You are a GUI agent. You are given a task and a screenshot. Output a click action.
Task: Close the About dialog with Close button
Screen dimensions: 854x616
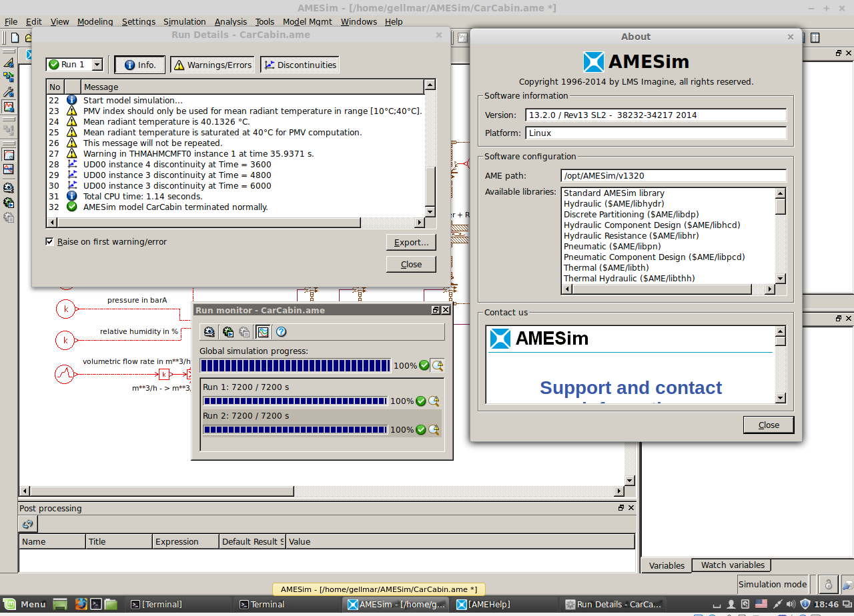click(x=768, y=425)
